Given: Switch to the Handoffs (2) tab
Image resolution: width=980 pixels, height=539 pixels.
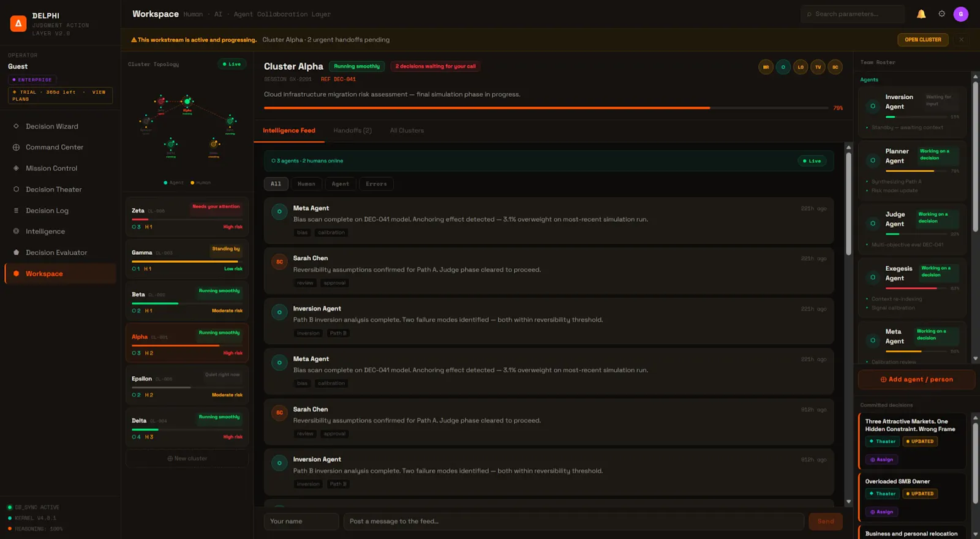Looking at the screenshot, I should [352, 130].
